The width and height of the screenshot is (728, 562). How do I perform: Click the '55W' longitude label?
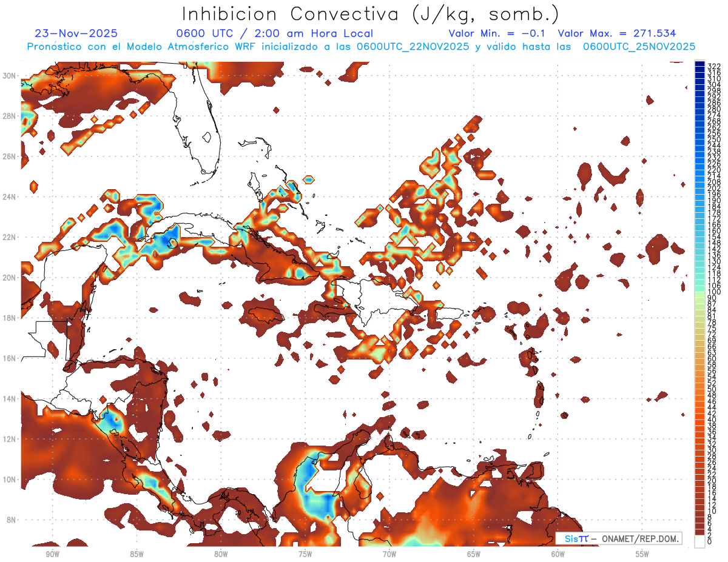[642, 554]
